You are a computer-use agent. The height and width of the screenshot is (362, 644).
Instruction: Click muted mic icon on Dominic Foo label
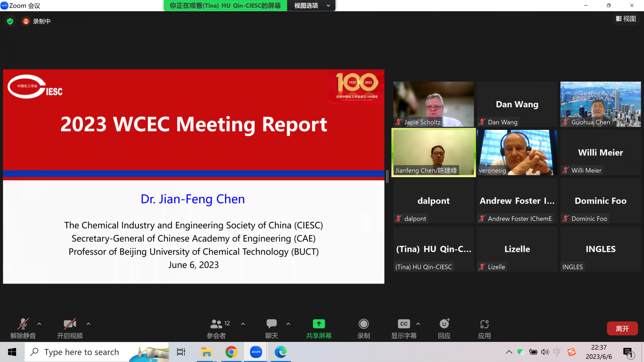coord(566,218)
